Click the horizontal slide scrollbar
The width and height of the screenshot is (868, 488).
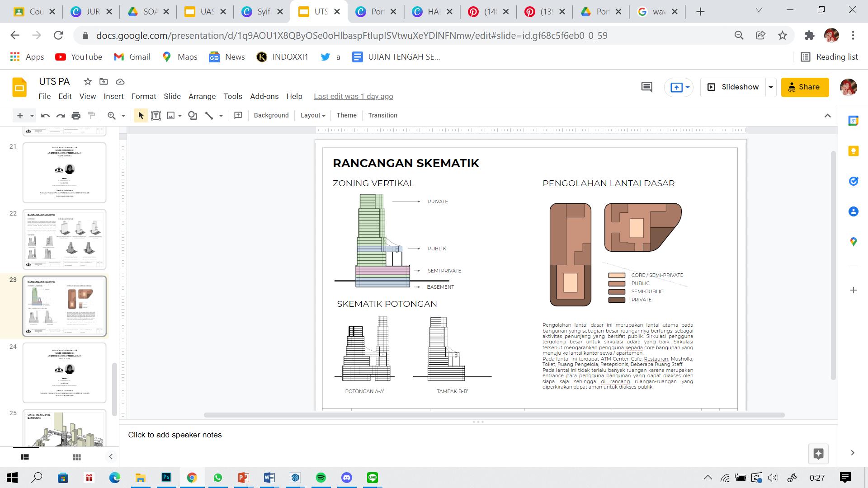pyautogui.click(x=494, y=415)
